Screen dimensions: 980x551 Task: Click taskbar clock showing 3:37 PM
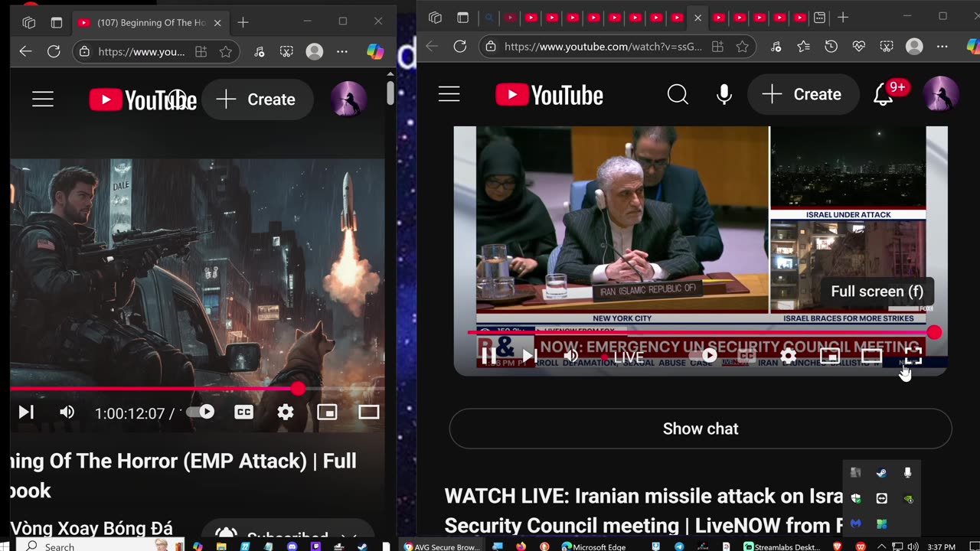coord(941,546)
